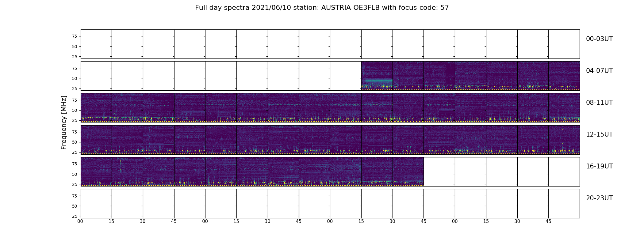The image size is (644, 245).
Task: Click the 25 tick in the 20-23UT row
Action: point(75,216)
